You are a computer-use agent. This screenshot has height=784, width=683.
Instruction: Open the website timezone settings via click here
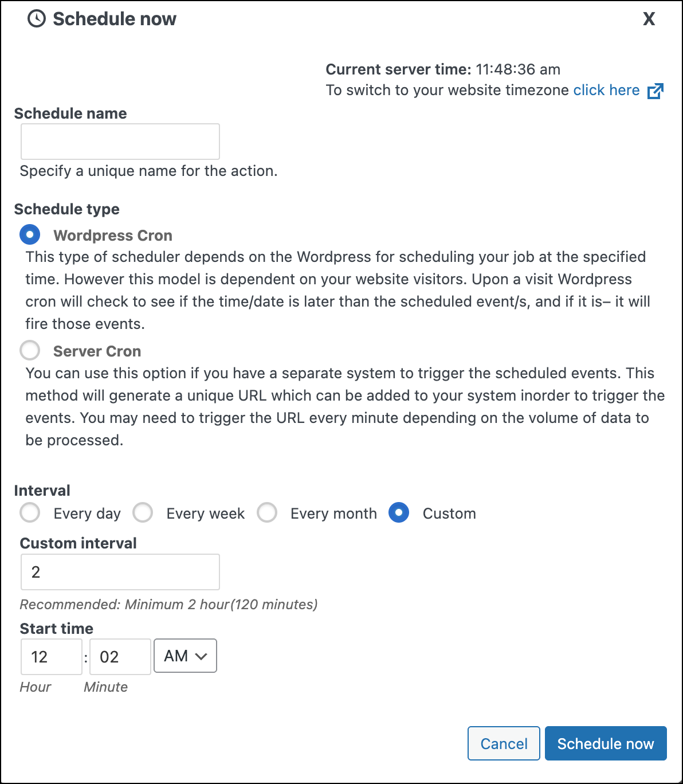coord(606,90)
